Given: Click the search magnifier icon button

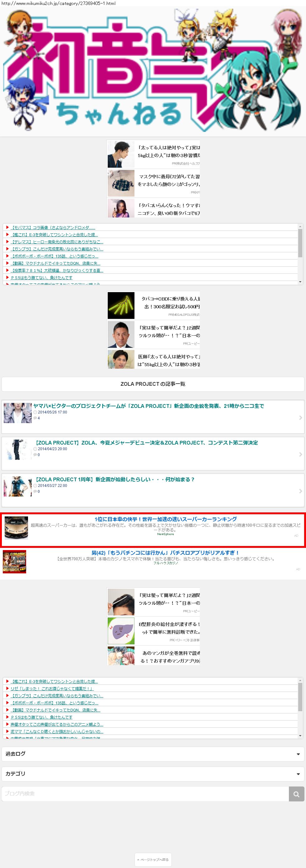Looking at the screenshot, I should 296,794.
